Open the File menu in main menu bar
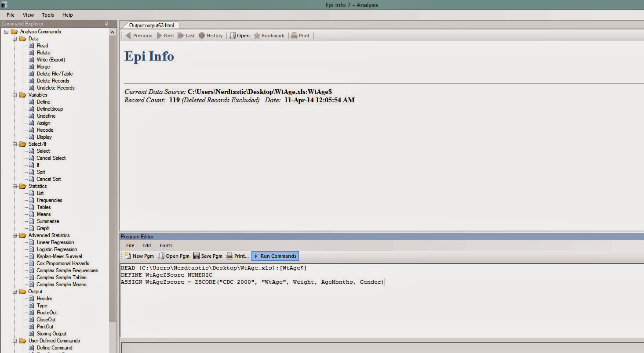This screenshot has height=353, width=644. pyautogui.click(x=11, y=15)
